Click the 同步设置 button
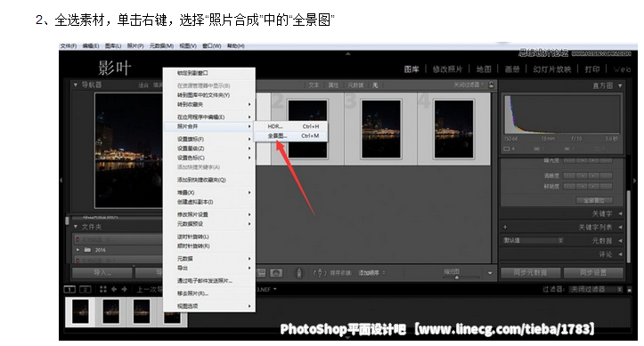Screen dimensions: 644x346 (593, 272)
